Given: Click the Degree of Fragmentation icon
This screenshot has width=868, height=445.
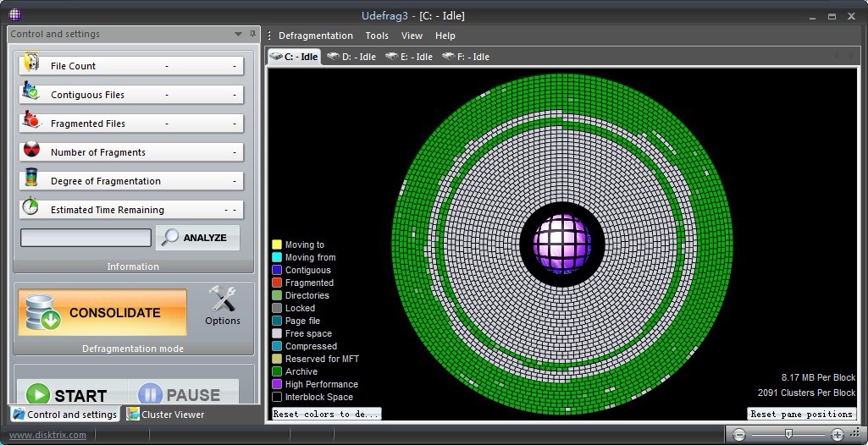Looking at the screenshot, I should pyautogui.click(x=31, y=179).
